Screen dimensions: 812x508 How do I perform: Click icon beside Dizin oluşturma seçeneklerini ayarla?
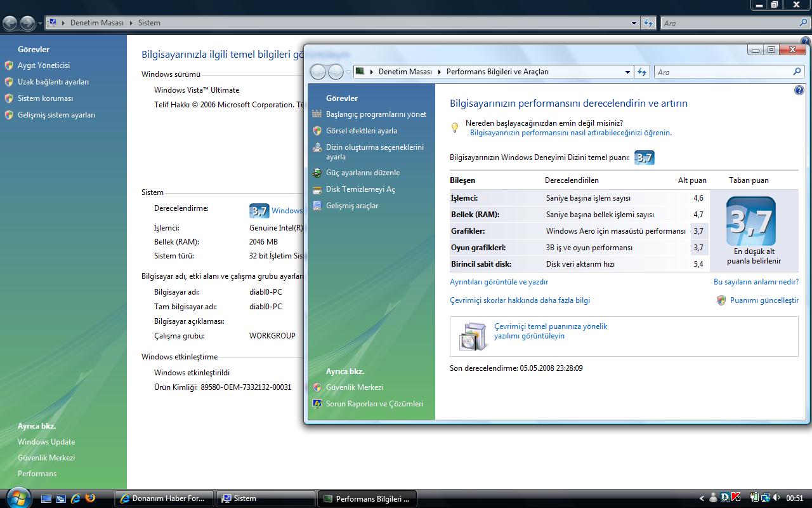(317, 147)
